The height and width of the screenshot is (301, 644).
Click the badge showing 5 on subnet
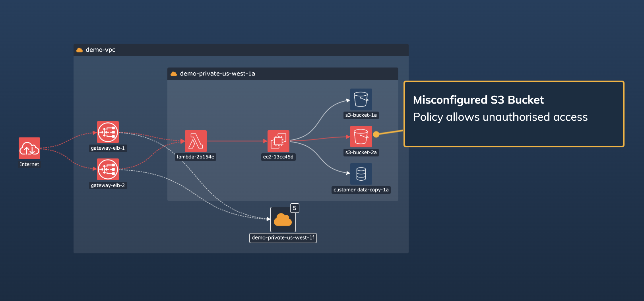(x=295, y=208)
